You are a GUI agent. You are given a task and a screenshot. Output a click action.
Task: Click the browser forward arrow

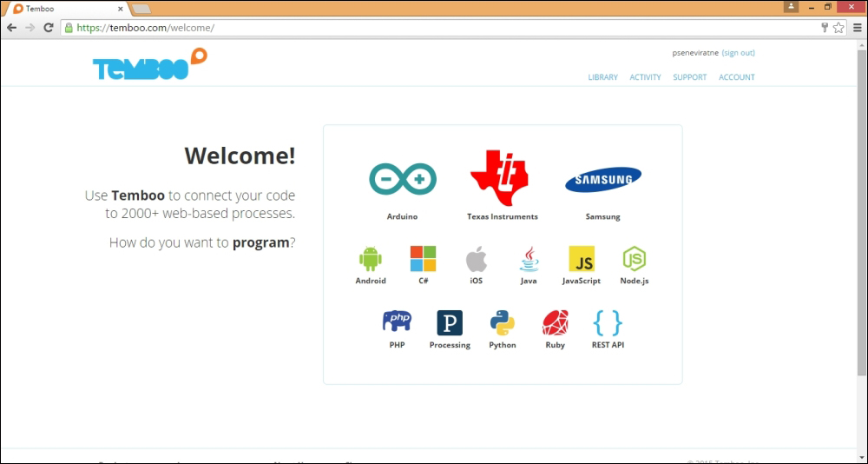30,28
